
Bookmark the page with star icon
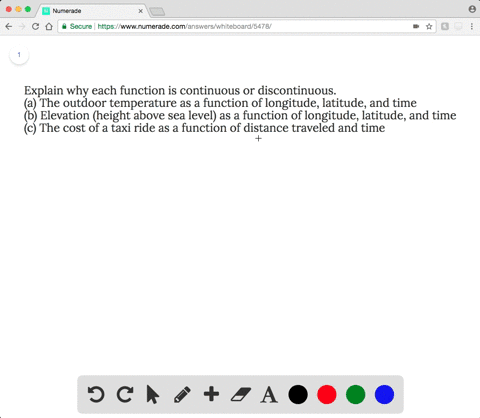click(x=429, y=26)
